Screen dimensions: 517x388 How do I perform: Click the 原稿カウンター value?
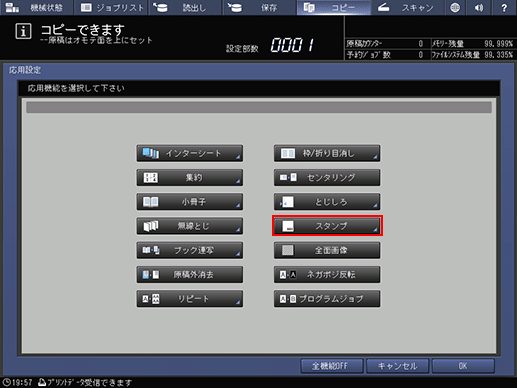pos(420,44)
